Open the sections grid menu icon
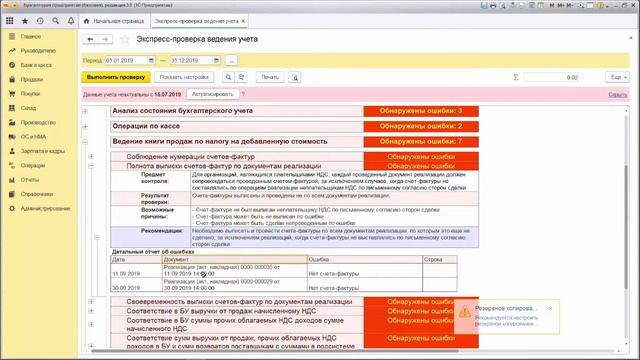The width and height of the screenshot is (640, 360). (x=9, y=21)
